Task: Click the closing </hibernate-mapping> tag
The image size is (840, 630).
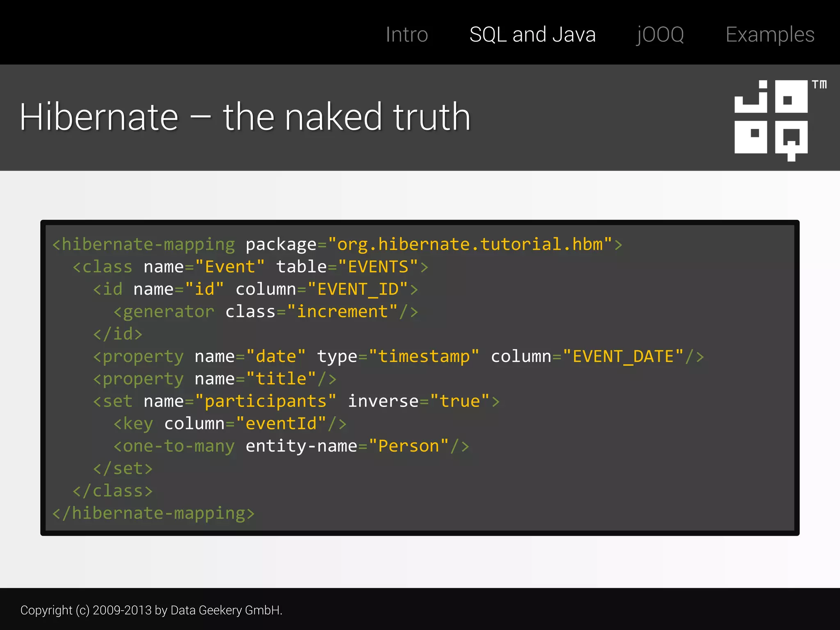Action: (153, 514)
